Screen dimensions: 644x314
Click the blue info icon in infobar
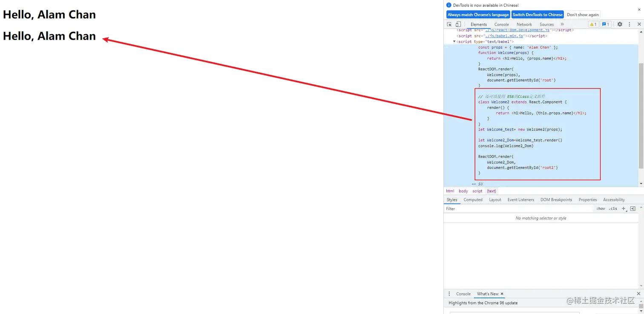[x=448, y=5]
